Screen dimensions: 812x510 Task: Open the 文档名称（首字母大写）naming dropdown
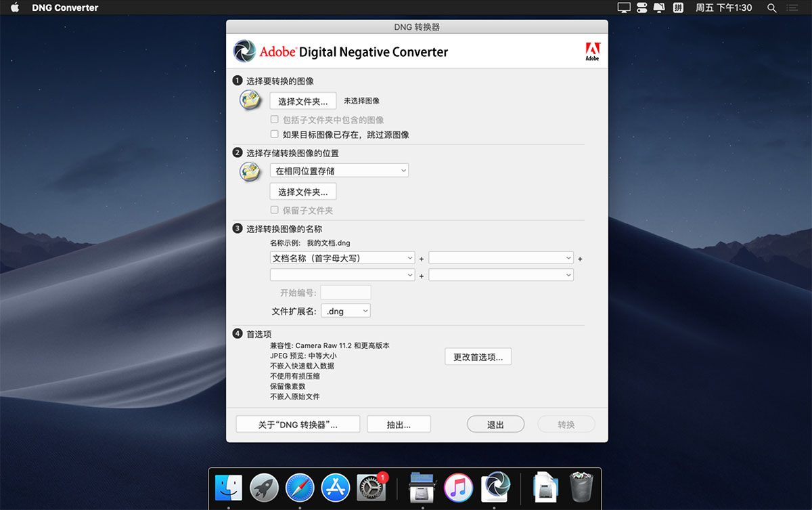click(342, 258)
